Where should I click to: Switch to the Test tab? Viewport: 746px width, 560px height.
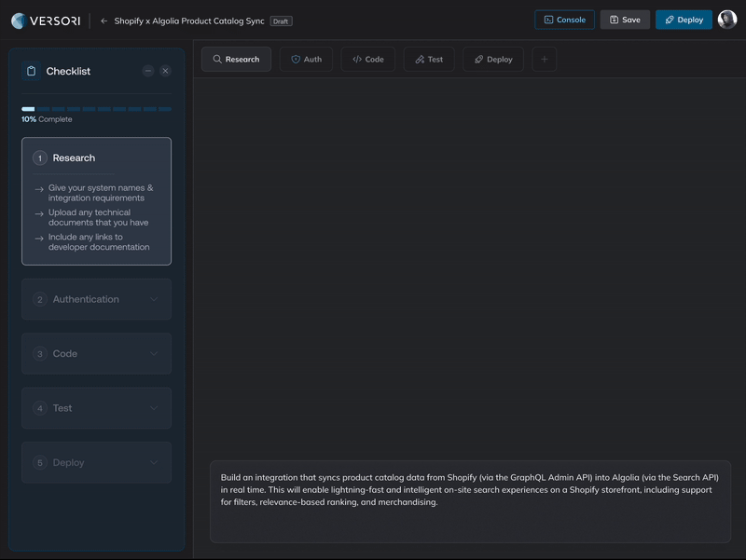coord(429,60)
